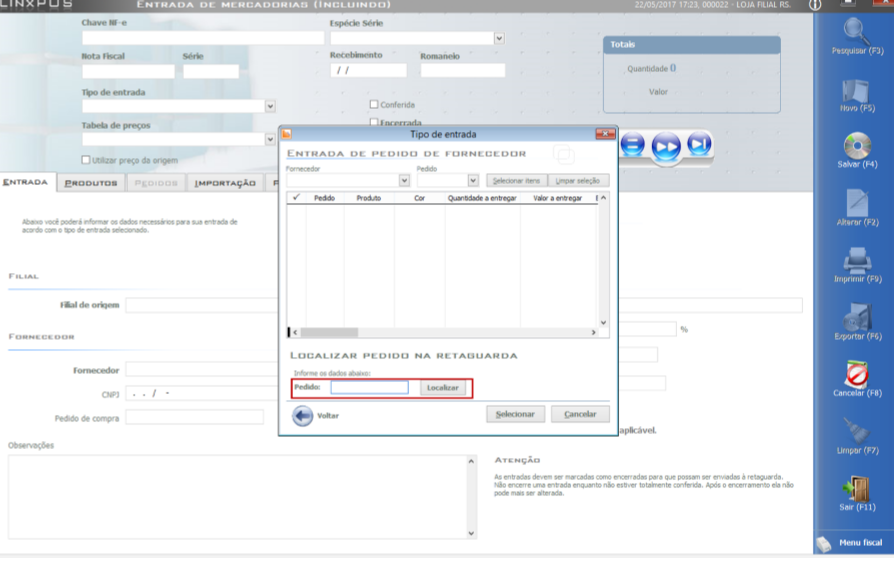Click the grid horizontal scrollbar thumb
Viewport: 894px width, 562px height.
pyautogui.click(x=329, y=332)
